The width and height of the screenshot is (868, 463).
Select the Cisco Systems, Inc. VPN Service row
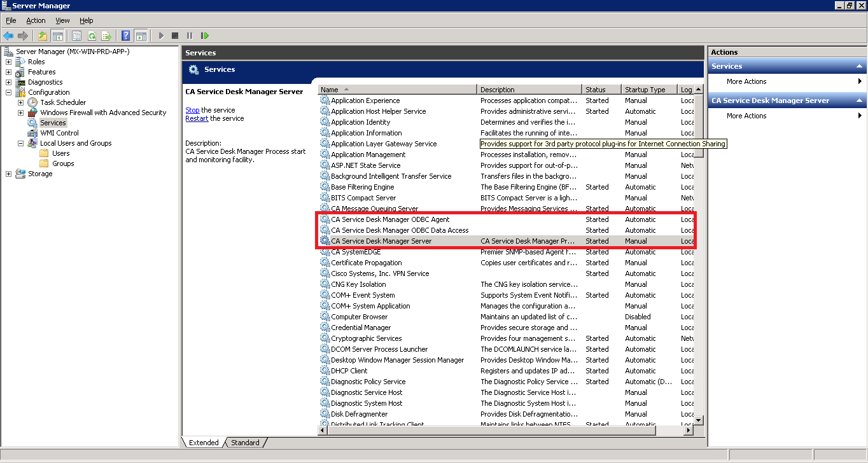click(x=506, y=273)
